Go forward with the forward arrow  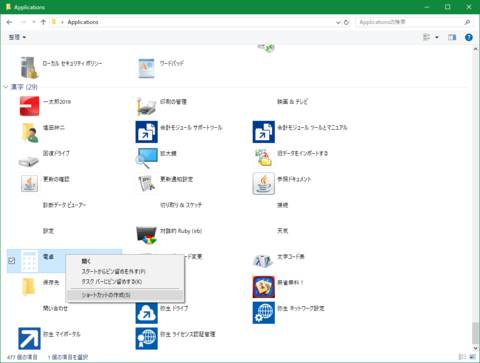tap(23, 22)
